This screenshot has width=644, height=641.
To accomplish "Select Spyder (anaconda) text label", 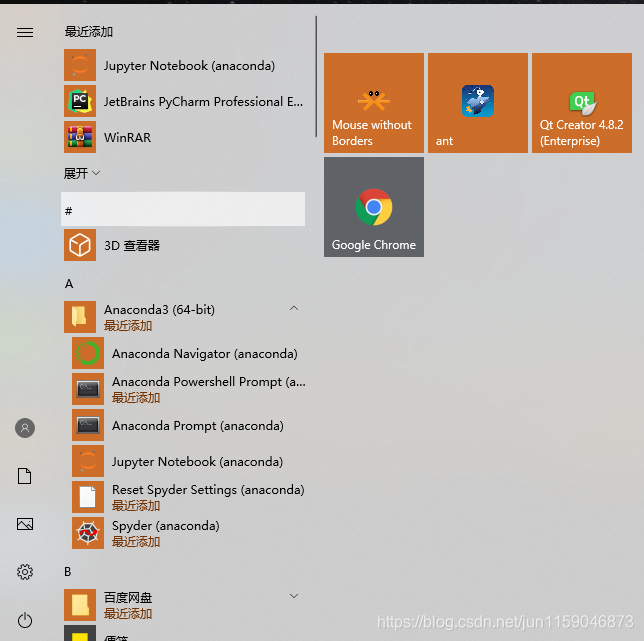I will coord(166,526).
